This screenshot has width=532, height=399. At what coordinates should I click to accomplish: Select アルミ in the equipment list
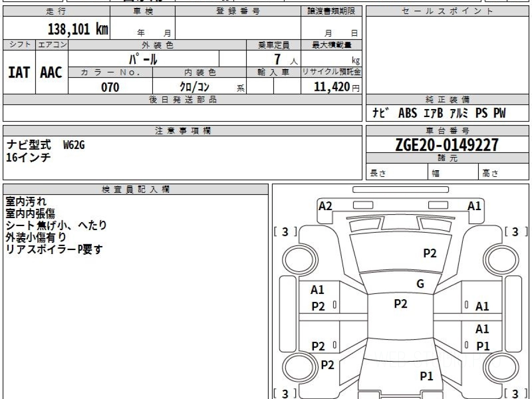tap(459, 113)
